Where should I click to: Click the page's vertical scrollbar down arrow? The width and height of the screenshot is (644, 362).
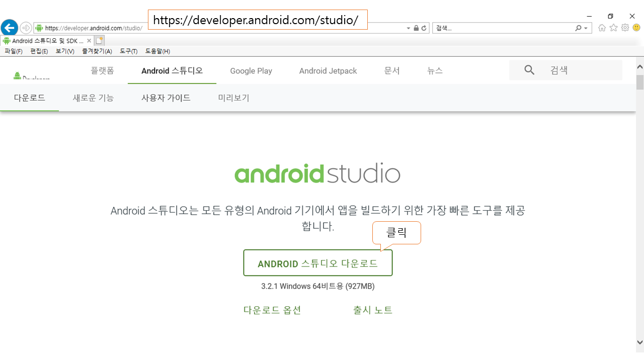[x=639, y=342]
